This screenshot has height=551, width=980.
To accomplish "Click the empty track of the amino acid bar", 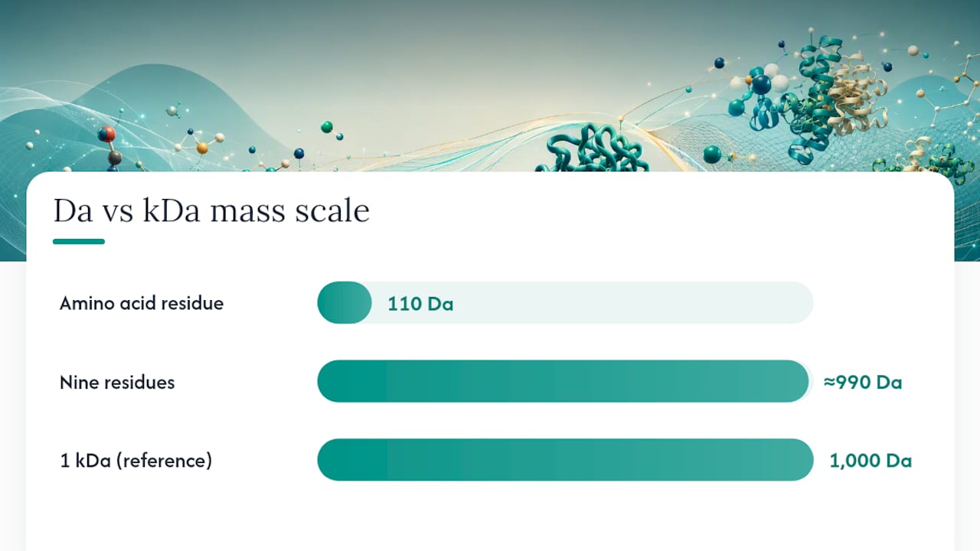I will [x=593, y=303].
